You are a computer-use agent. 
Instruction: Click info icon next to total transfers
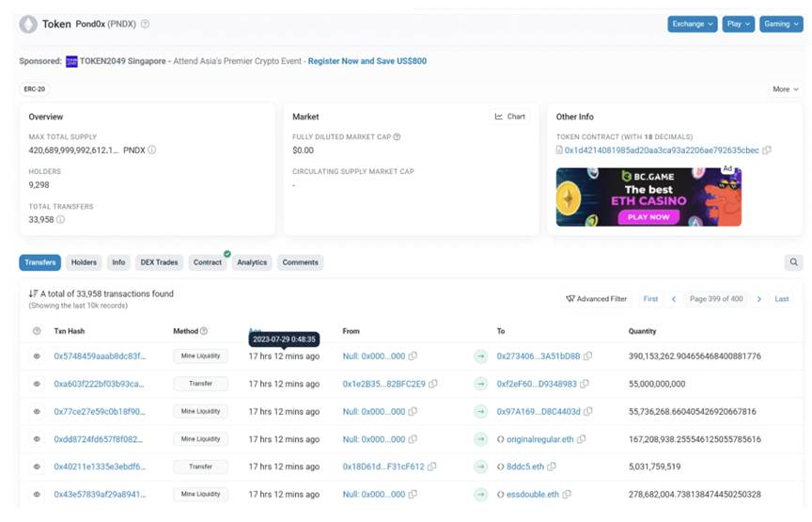pyautogui.click(x=60, y=220)
